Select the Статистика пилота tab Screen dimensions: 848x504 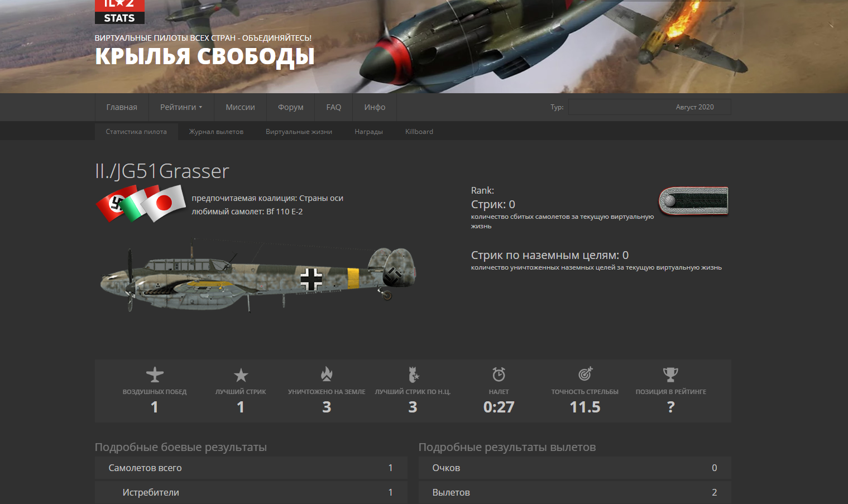pyautogui.click(x=136, y=132)
